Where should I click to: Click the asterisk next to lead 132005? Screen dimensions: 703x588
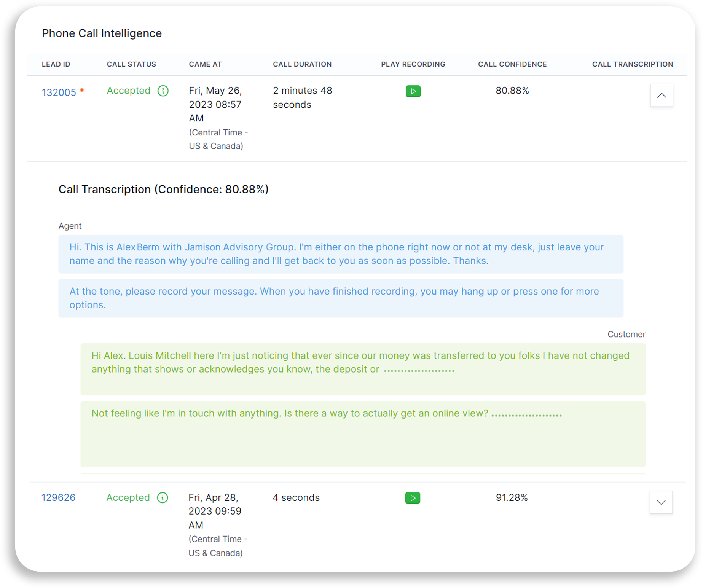[82, 91]
